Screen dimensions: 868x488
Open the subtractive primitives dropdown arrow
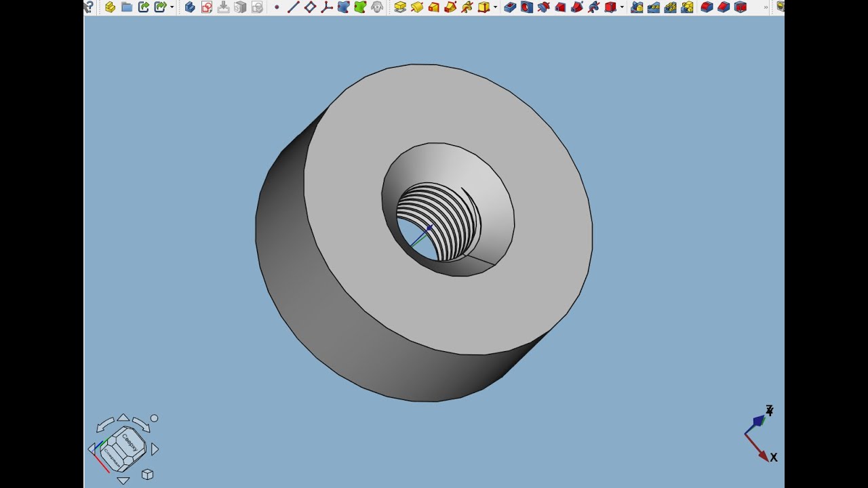[x=622, y=7]
